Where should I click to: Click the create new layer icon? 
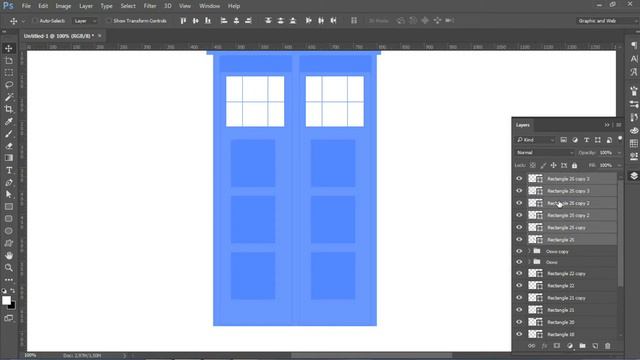coord(595,346)
